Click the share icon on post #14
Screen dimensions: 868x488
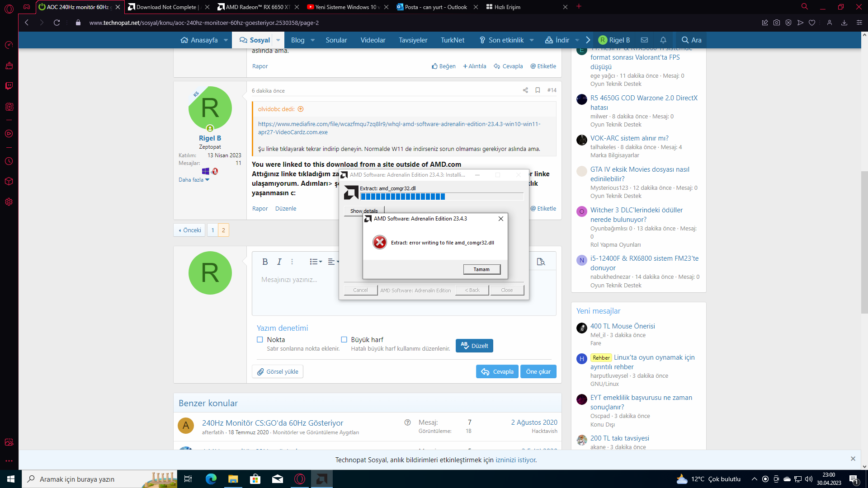[x=525, y=90]
